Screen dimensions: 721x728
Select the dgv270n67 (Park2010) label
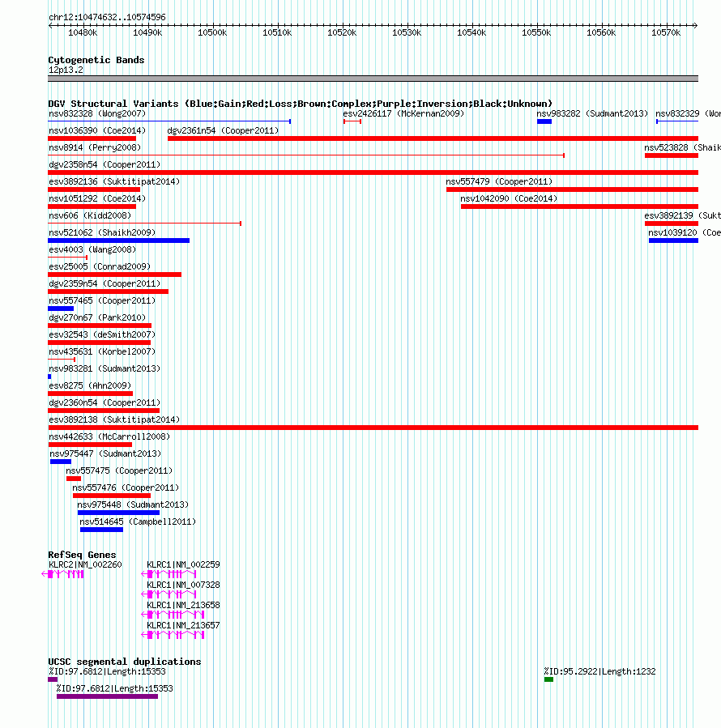click(97, 318)
